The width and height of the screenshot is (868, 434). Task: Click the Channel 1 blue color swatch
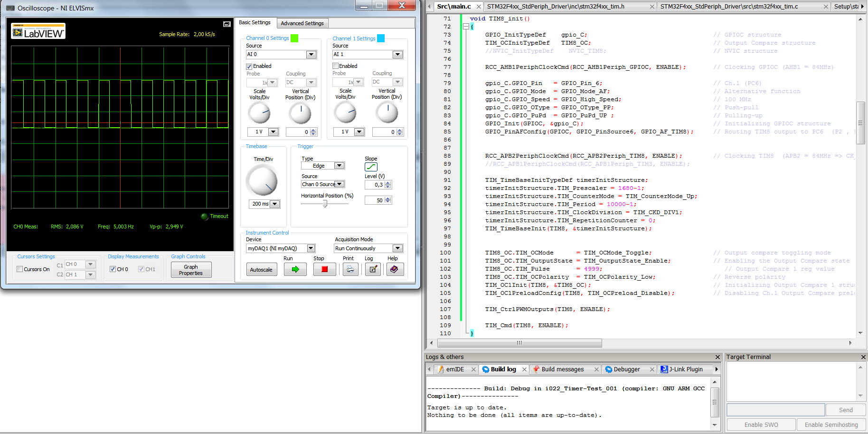(x=380, y=38)
